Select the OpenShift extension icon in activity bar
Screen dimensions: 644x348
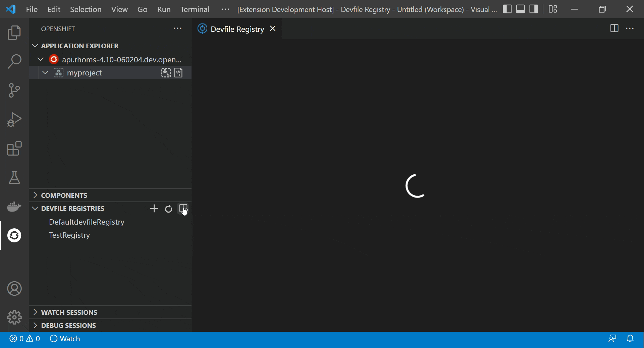[14, 236]
